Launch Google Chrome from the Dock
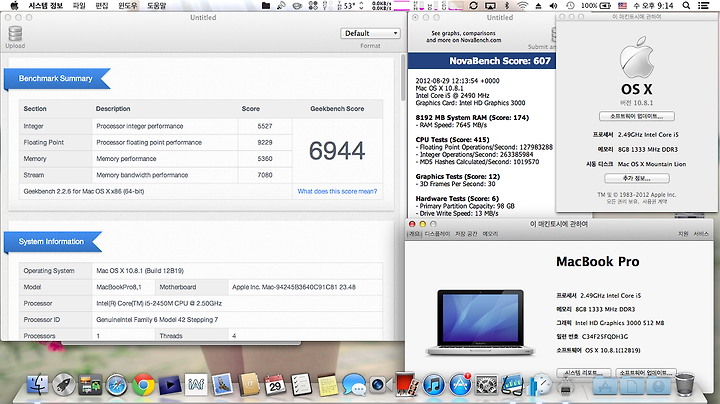Screen dimensions: 720x404 143,385
